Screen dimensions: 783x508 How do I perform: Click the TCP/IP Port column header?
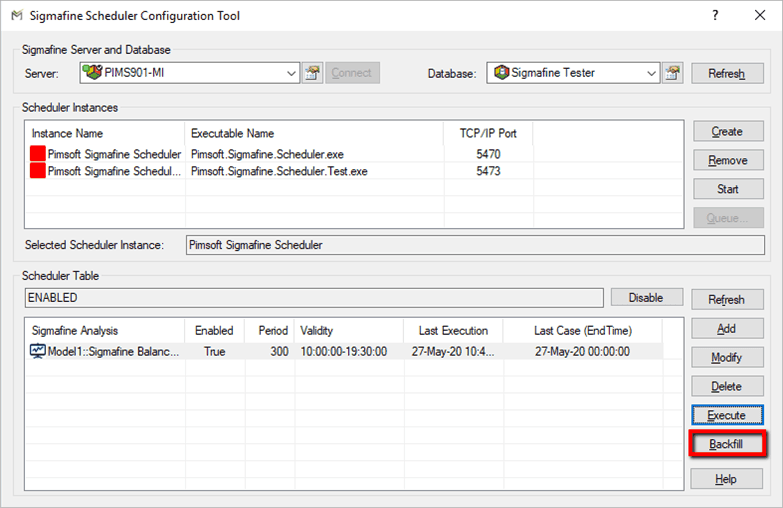point(488,133)
